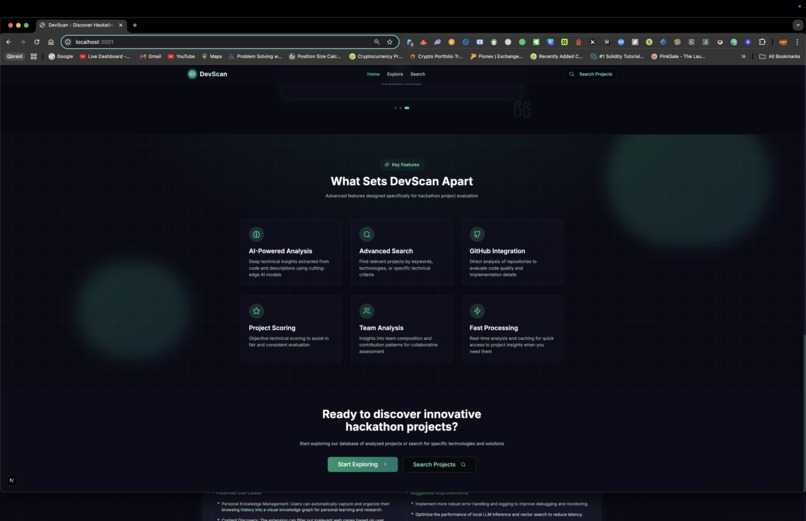The height and width of the screenshot is (521, 806).
Task: Open Search in the DevScan navbar
Action: 417,74
